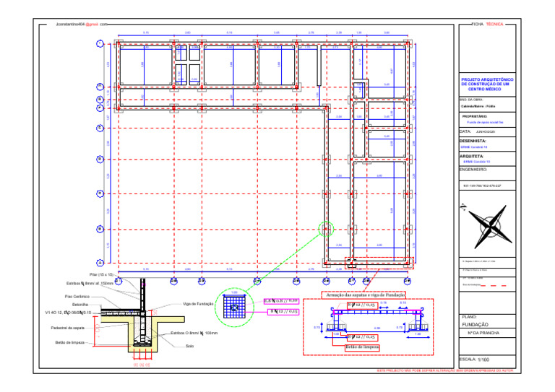This screenshot has width=555, height=392.
Task: Click the PROJETO ARQUITETÔNICO project title
Action: [487, 84]
